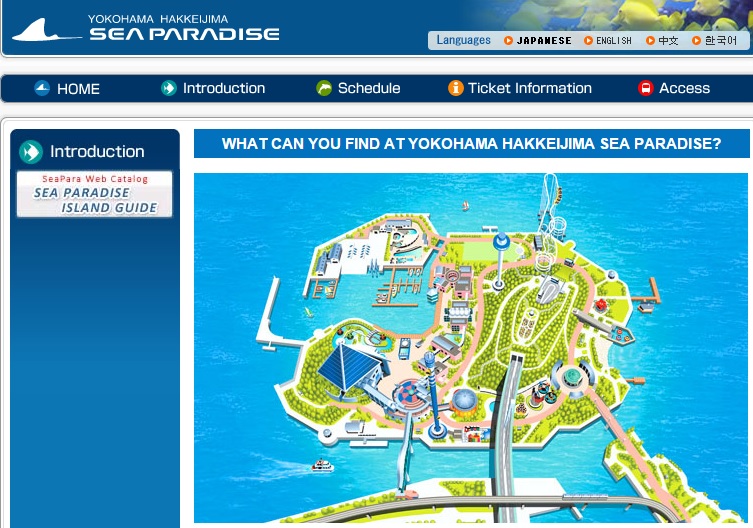
Task: Click the HOME navigation icon
Action: pos(42,88)
